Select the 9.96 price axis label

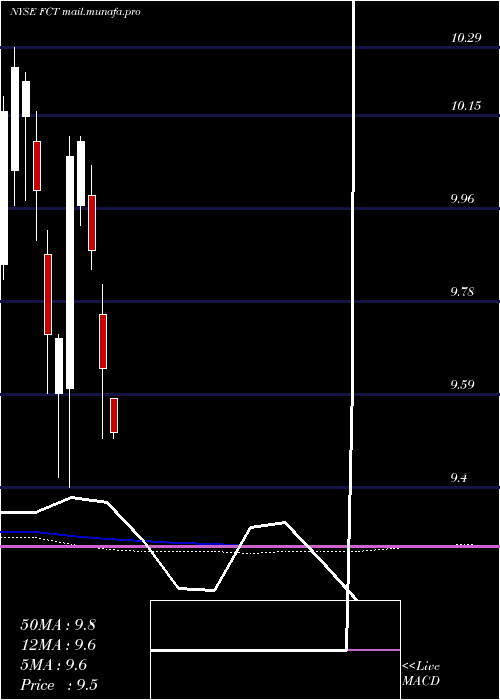462,199
